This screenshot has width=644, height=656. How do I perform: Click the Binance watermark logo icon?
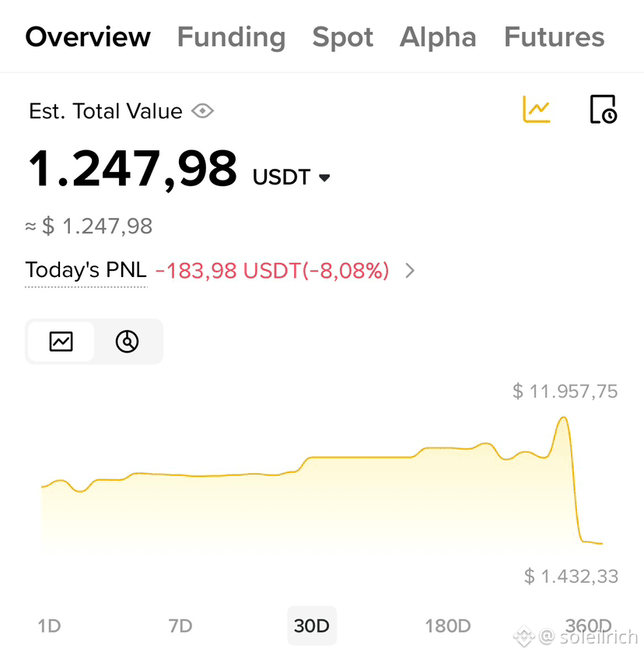pyautogui.click(x=523, y=637)
